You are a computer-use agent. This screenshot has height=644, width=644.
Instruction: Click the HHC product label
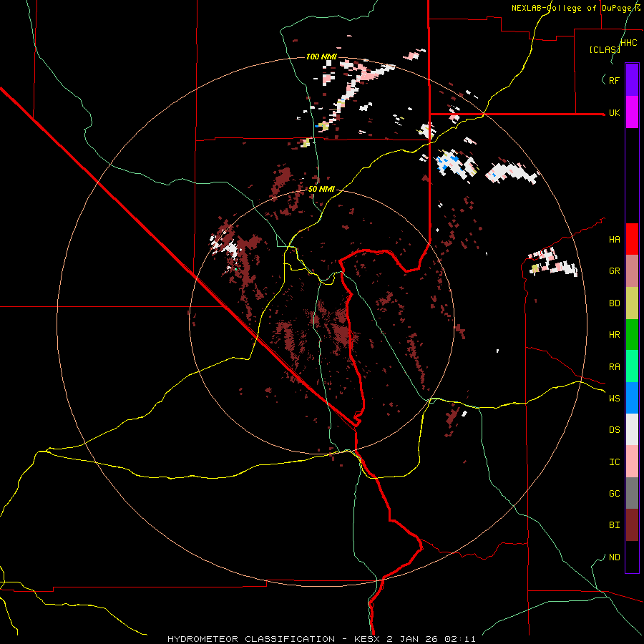[x=629, y=43]
